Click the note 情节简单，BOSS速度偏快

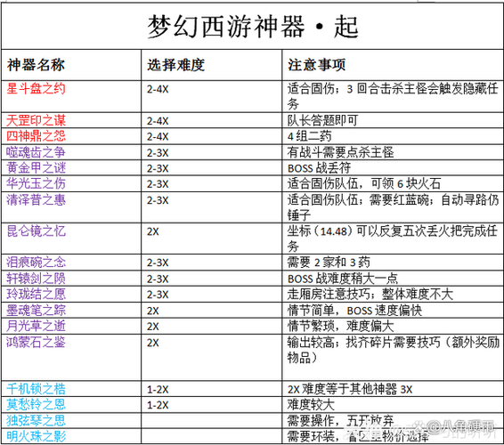[x=354, y=311]
